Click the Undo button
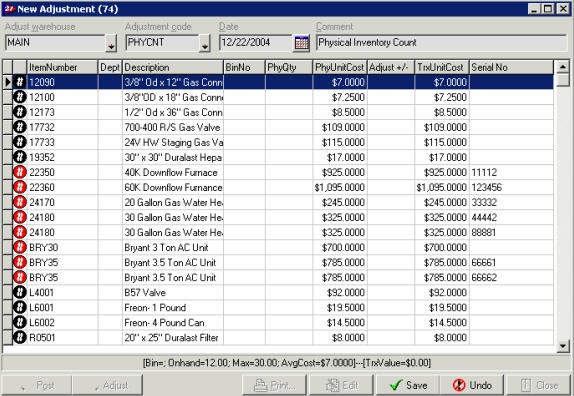 [x=472, y=385]
